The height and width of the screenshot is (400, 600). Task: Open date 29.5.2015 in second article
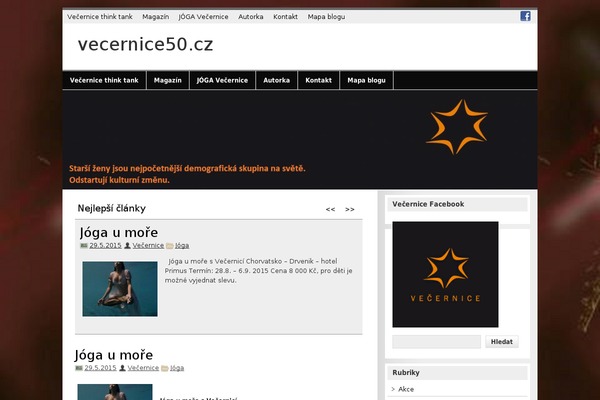[100, 368]
